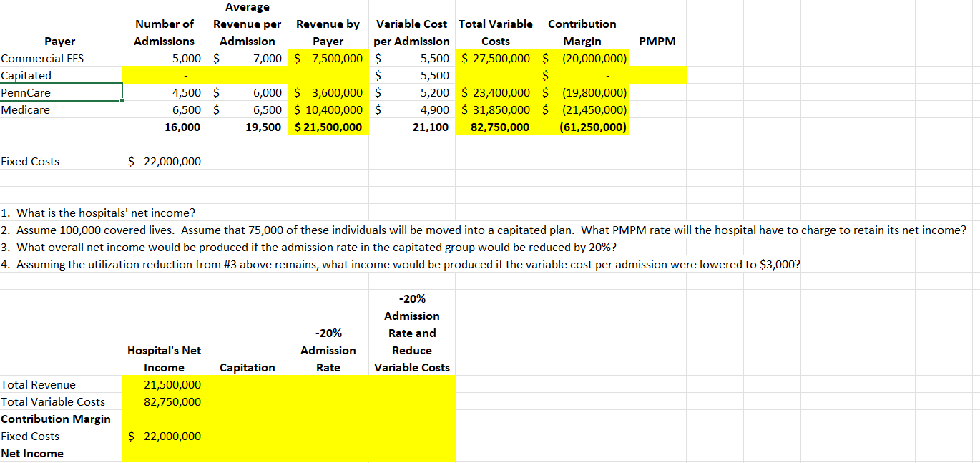Click the Hospital's Net Income column header

pyautogui.click(x=164, y=359)
